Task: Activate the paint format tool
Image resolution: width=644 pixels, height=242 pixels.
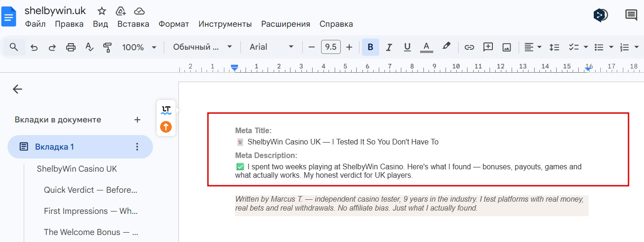Action: [x=107, y=47]
